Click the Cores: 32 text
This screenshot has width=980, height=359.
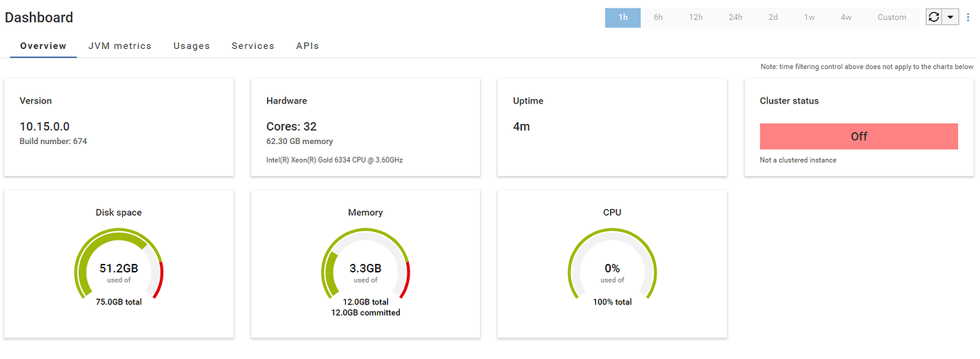(291, 126)
